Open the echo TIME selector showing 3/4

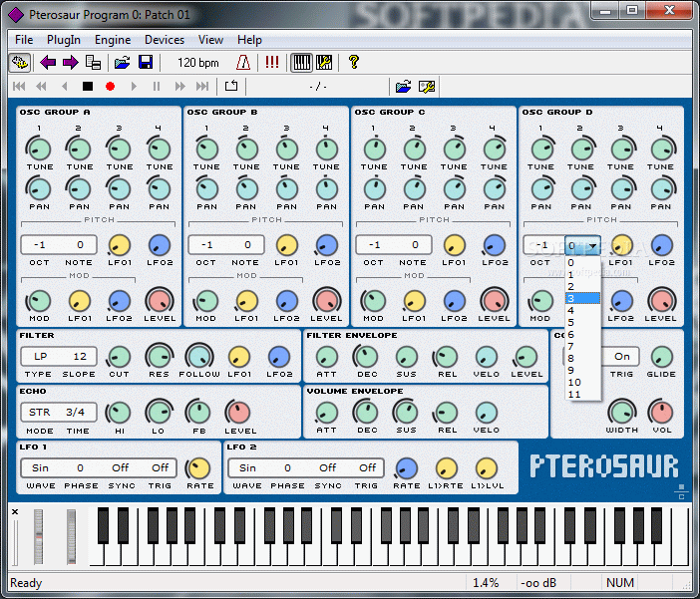(x=75, y=412)
